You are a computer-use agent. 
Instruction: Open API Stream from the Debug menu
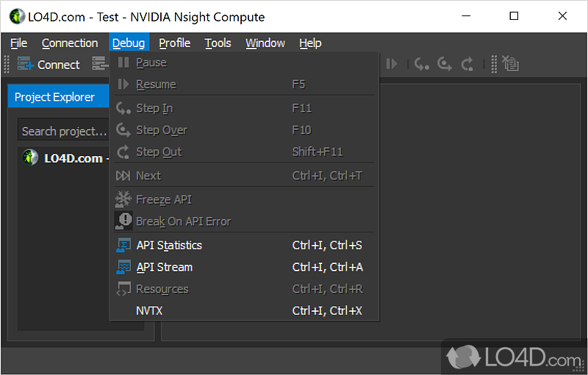(165, 268)
